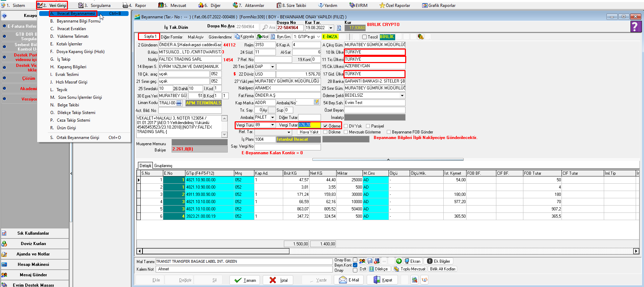Screen dimensions: 644x287
Task: Click the Ambalaj No lightning icon
Action: (x=316, y=102)
